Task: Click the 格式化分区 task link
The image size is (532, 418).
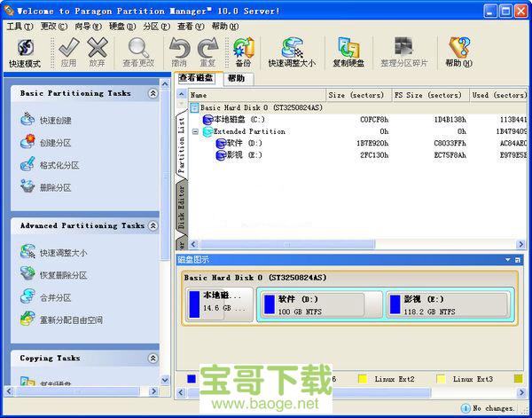Action: [x=59, y=165]
